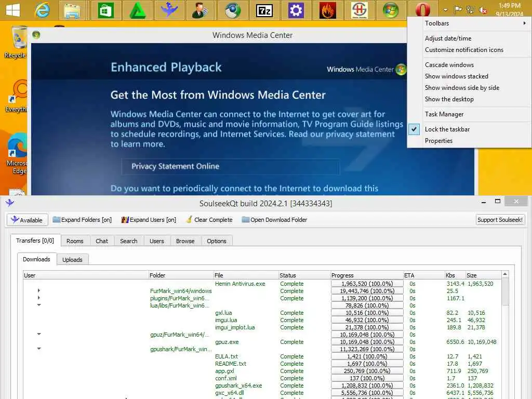Choose Cascade windows
Viewport: 532px width, 399px height.
pos(469,65)
